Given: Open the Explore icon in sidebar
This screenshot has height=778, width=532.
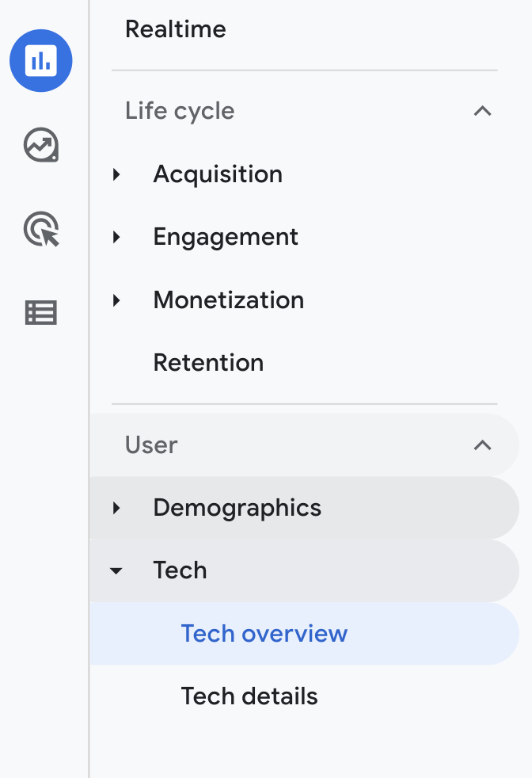Looking at the screenshot, I should point(41,145).
